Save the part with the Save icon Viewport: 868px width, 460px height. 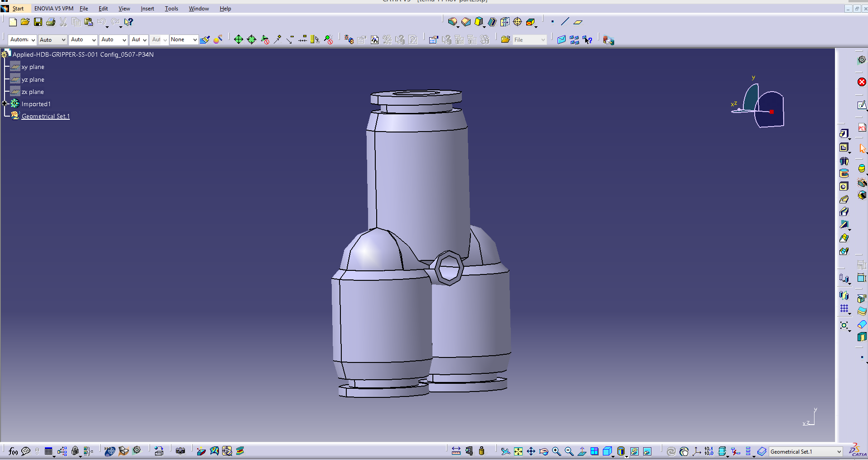pyautogui.click(x=38, y=22)
